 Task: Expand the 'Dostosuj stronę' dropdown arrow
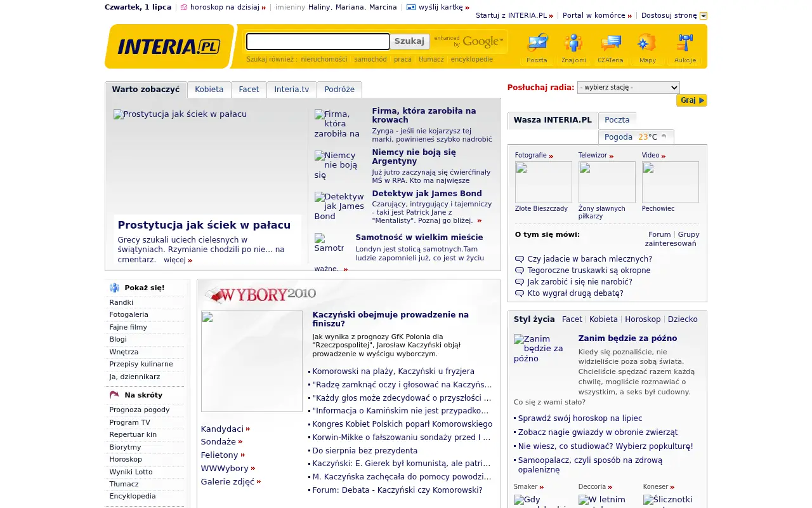[x=704, y=16]
